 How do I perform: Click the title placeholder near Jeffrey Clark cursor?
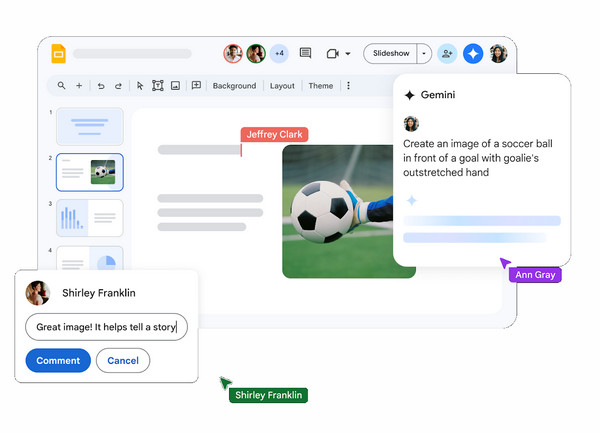pyautogui.click(x=199, y=150)
